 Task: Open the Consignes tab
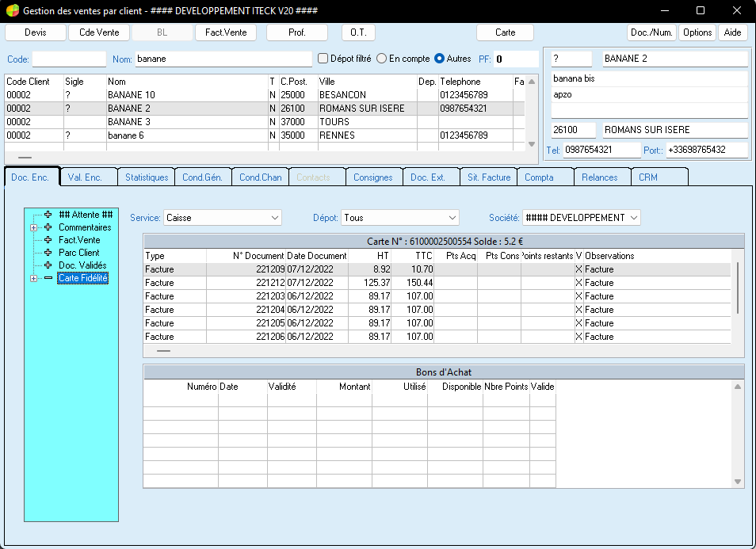tap(373, 177)
